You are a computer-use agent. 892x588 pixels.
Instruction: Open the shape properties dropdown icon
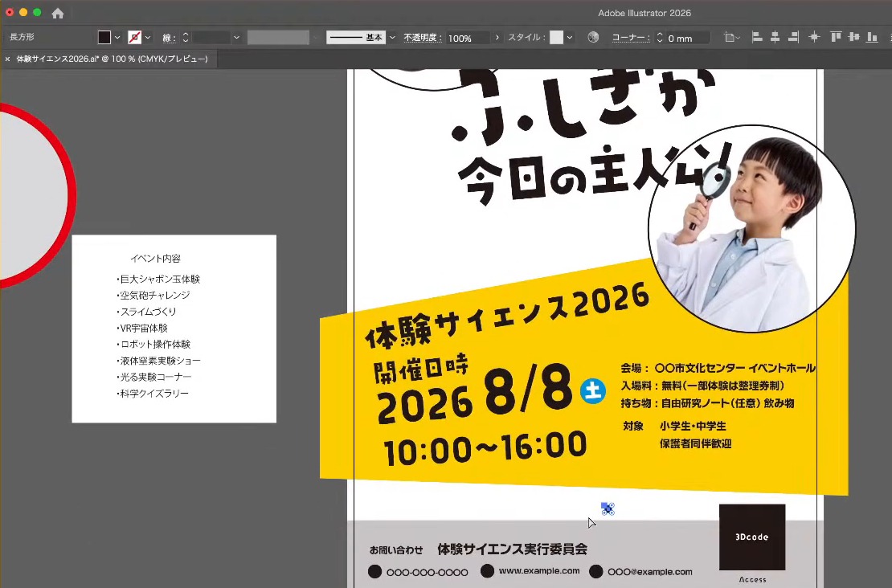coord(731,38)
